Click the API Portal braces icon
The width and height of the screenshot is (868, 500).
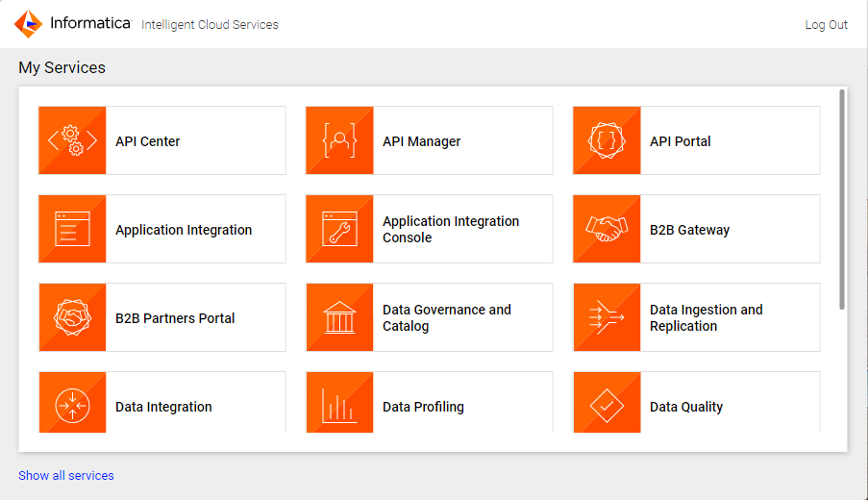pos(607,140)
